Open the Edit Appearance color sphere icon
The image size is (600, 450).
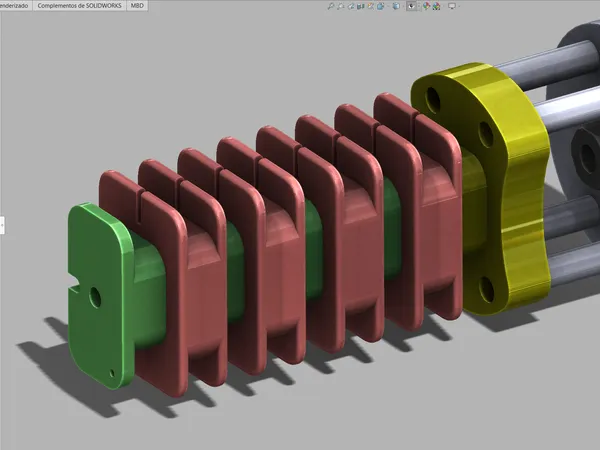[426, 5]
